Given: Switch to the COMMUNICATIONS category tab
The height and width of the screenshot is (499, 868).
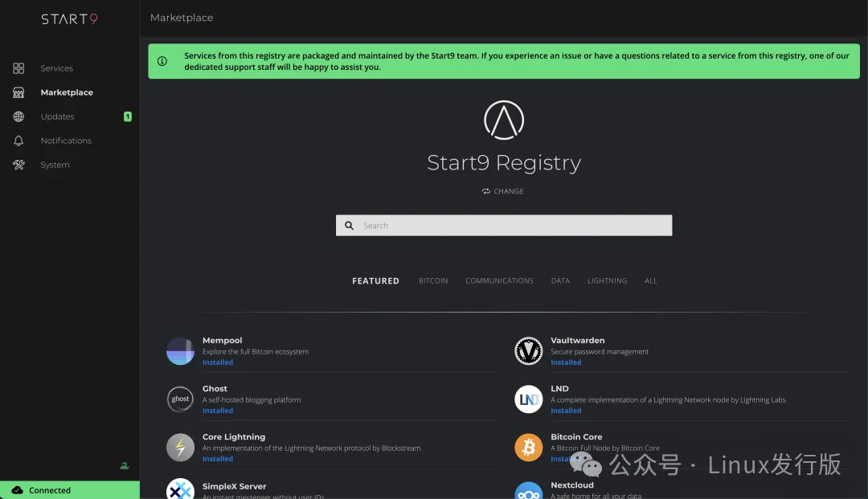Looking at the screenshot, I should pyautogui.click(x=499, y=281).
